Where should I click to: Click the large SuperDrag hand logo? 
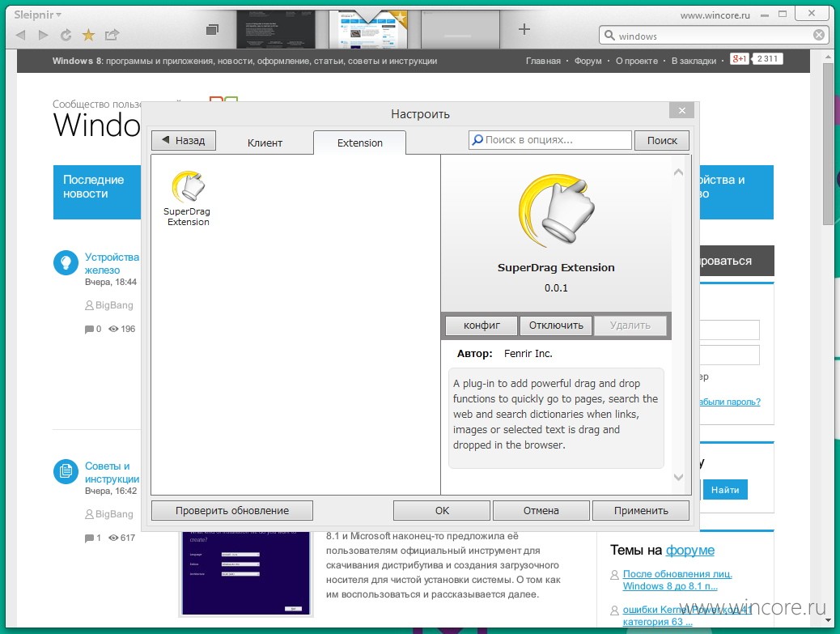(x=556, y=211)
